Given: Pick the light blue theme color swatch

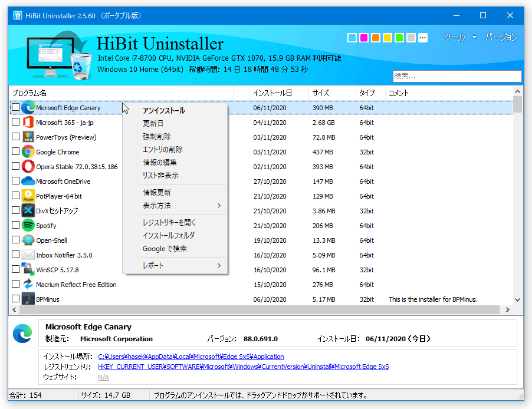Looking at the screenshot, I should (352, 38).
